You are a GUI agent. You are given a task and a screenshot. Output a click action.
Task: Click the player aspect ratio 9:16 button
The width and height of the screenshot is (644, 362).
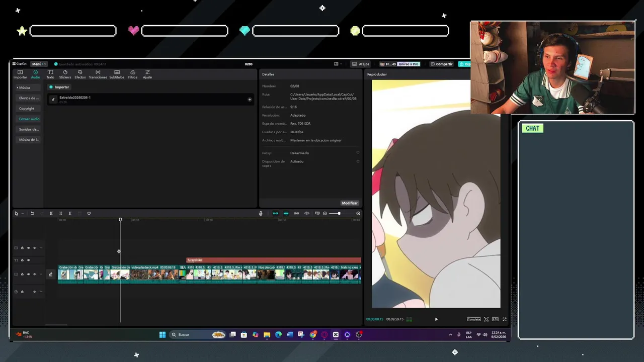click(x=495, y=319)
